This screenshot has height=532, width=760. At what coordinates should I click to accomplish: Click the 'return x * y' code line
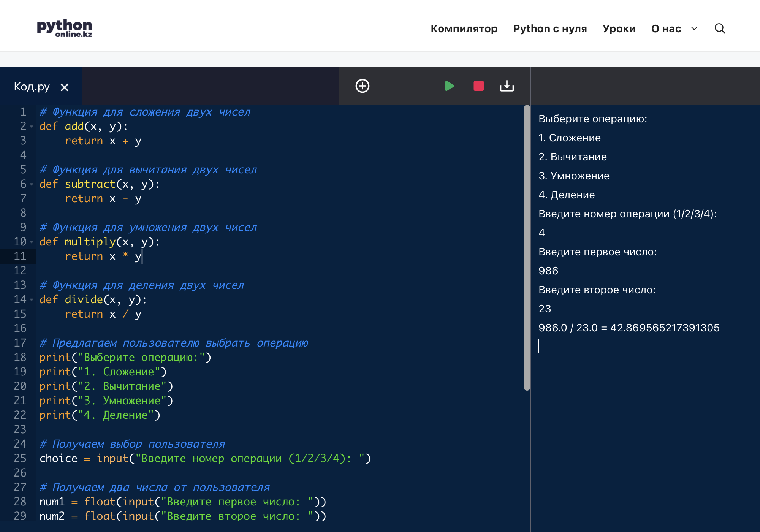click(x=103, y=256)
